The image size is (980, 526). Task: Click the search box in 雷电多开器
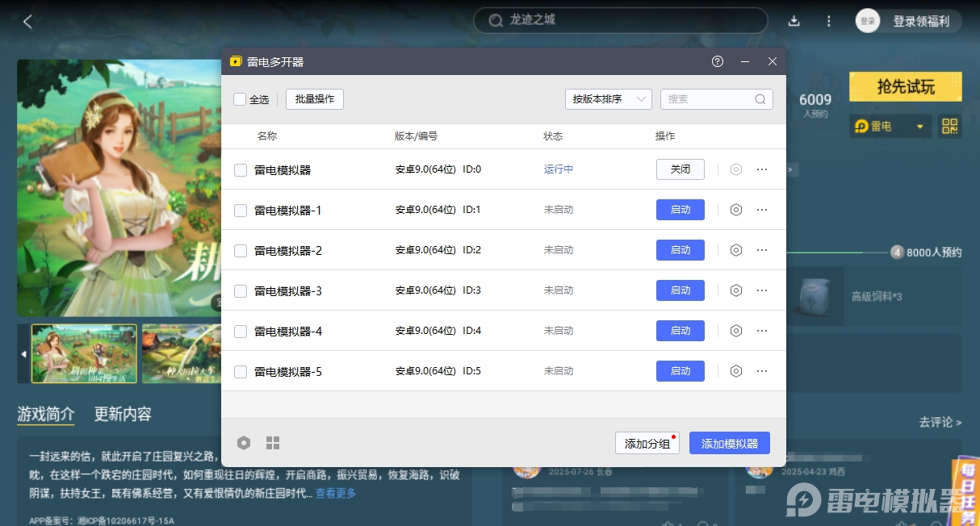coord(709,99)
